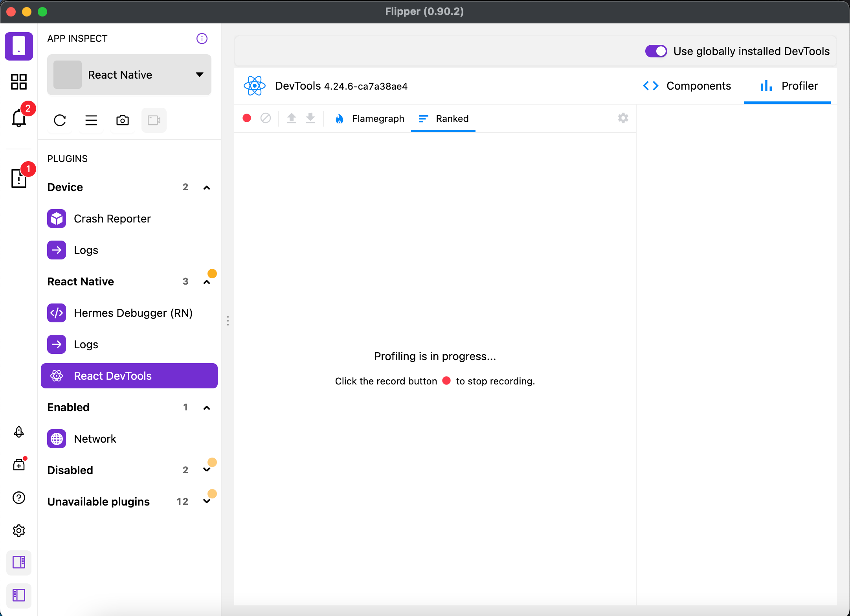The image size is (850, 616).
Task: Click the DevTools 4.24.6-ca7a38ae4 version label
Action: (341, 86)
